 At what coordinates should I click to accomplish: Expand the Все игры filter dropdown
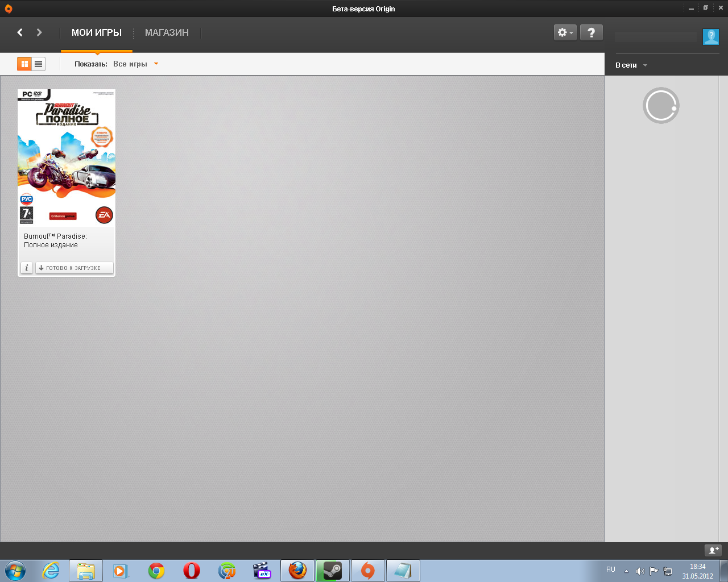pyautogui.click(x=135, y=64)
